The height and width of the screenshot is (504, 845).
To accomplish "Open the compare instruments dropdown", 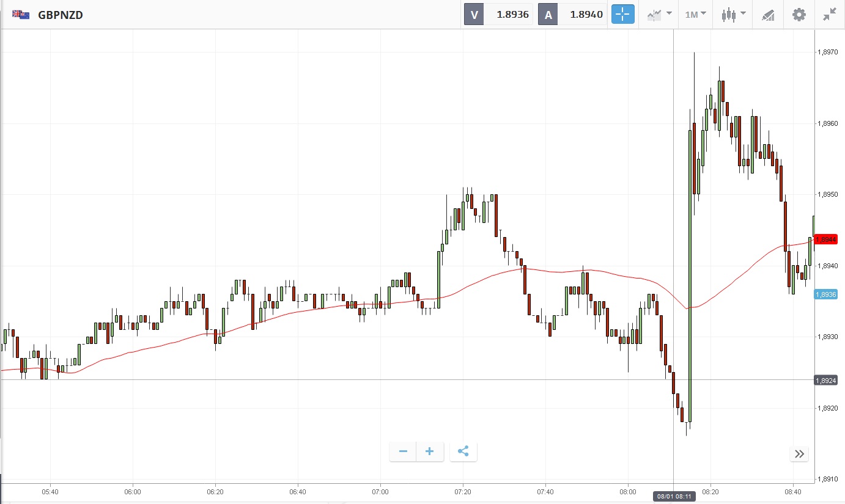I will tap(659, 15).
